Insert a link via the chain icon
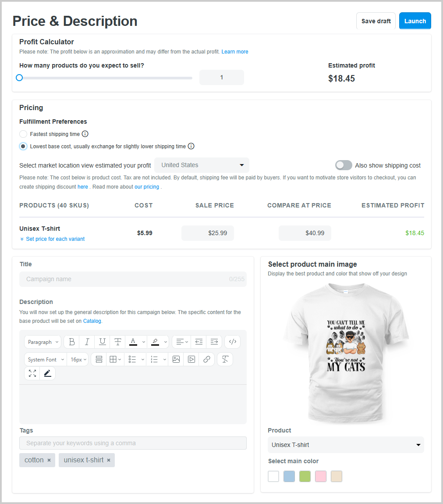This screenshot has width=443, height=504. click(x=207, y=359)
